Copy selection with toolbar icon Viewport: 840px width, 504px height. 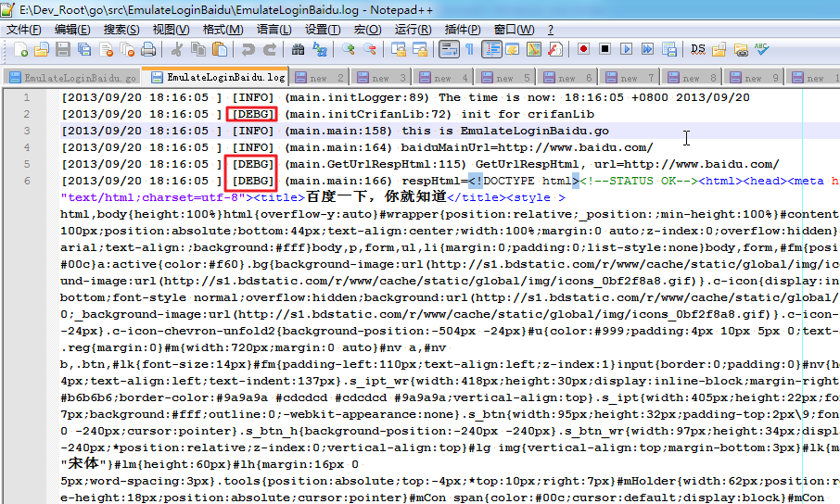198,50
